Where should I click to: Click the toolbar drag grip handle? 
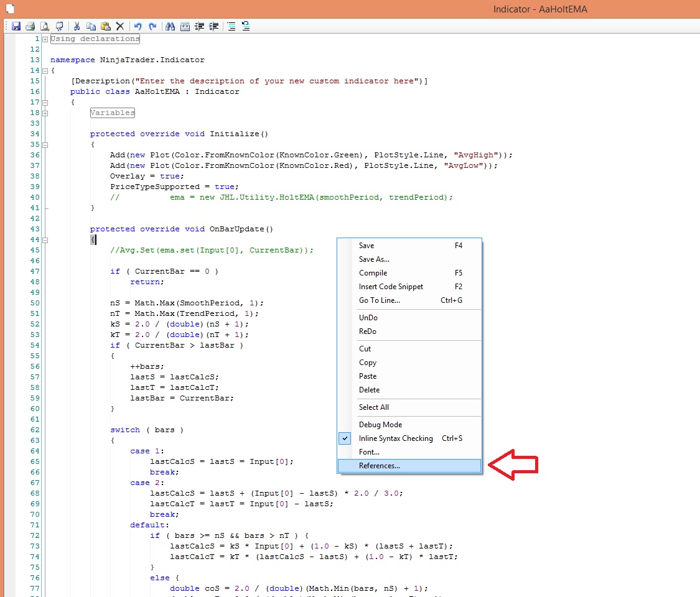coord(6,26)
